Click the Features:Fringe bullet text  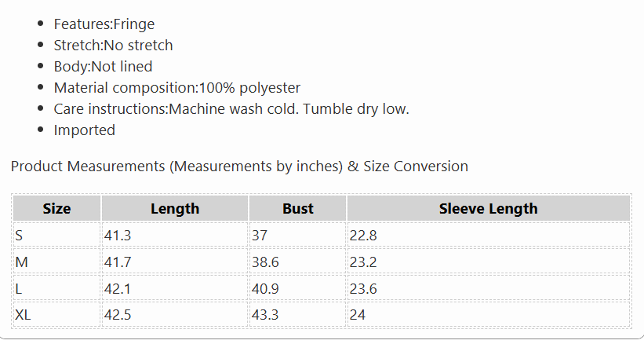click(x=104, y=24)
